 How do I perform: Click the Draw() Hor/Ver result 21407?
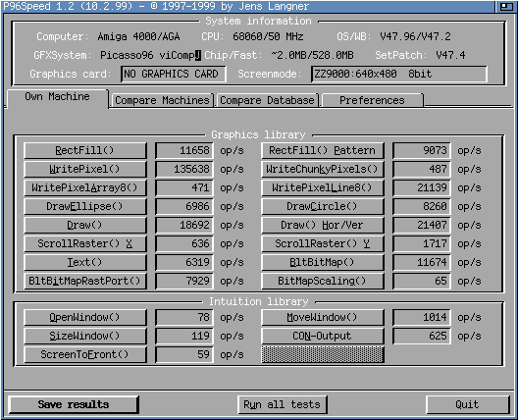pos(422,225)
